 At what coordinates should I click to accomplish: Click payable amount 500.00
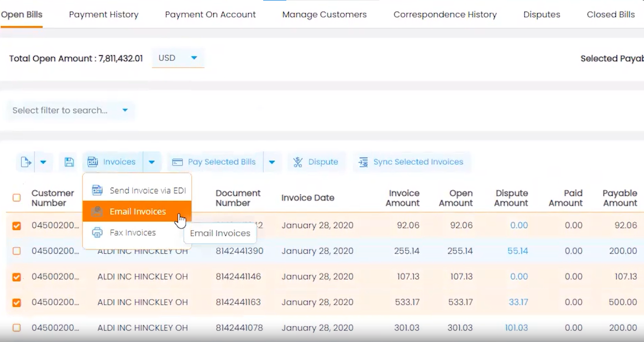(x=623, y=302)
